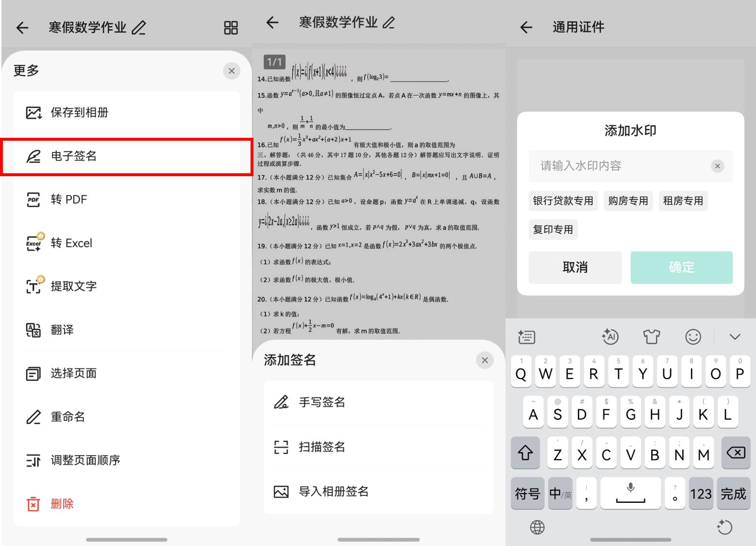Open the grid view icon in left header

231,28
